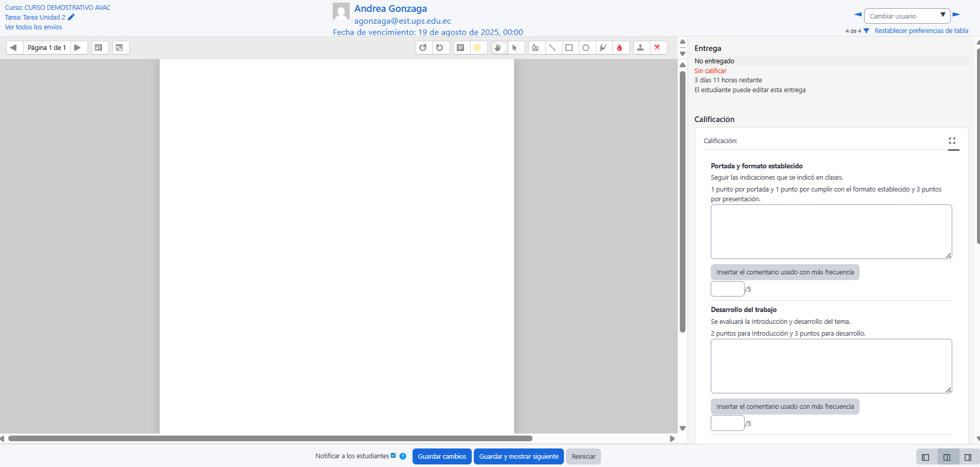Expand the Calificación rubric to fullscreen
The height and width of the screenshot is (467, 980).
(x=952, y=141)
